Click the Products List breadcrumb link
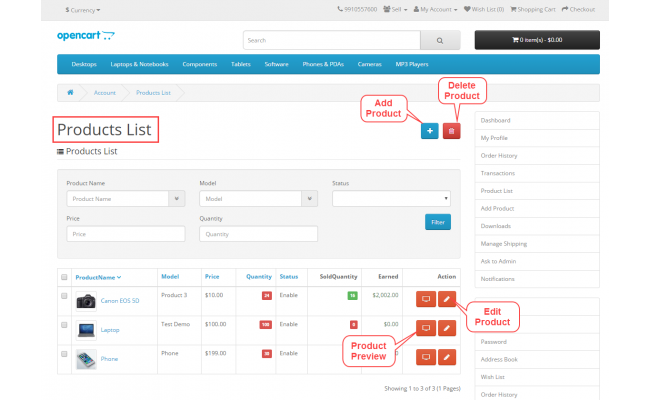Image resolution: width=650 pixels, height=400 pixels. point(153,93)
